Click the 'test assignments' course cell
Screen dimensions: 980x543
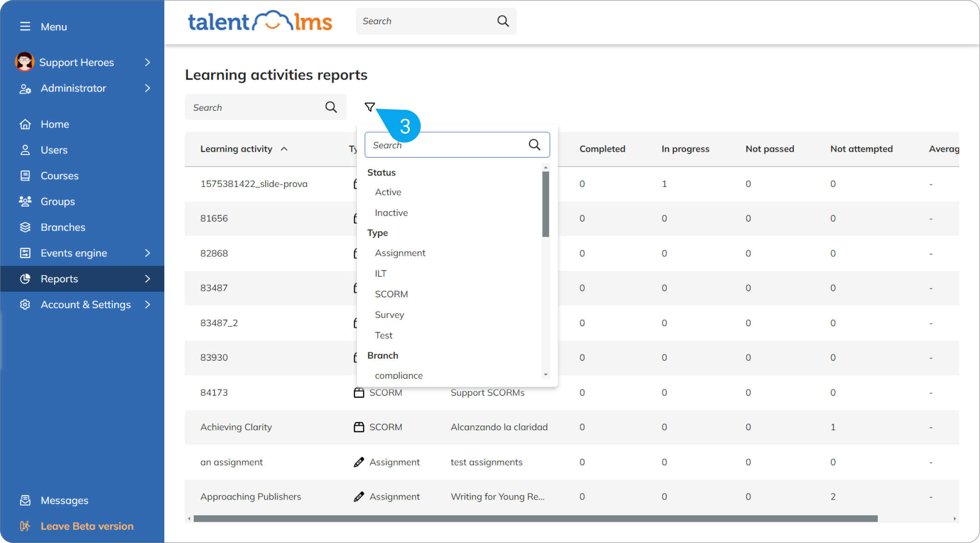click(x=486, y=462)
